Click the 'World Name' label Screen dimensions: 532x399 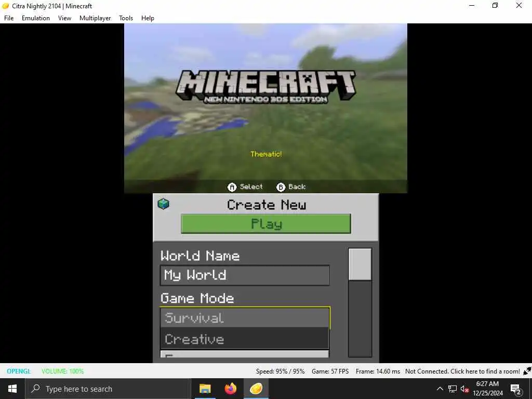[200, 256]
